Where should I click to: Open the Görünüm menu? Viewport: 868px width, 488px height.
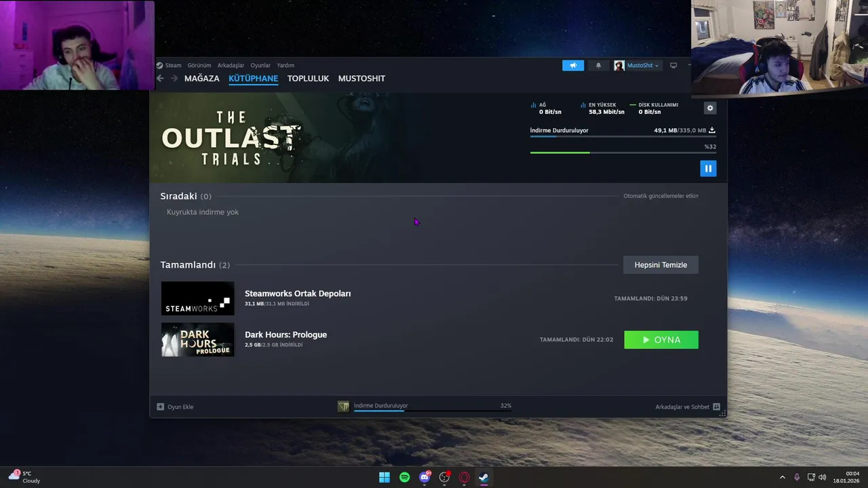click(x=199, y=66)
